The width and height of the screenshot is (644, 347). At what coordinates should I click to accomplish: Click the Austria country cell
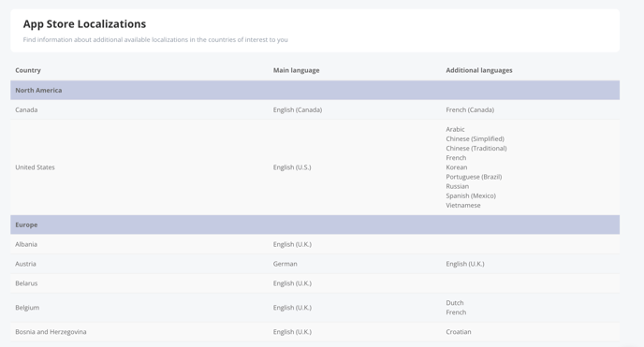pyautogui.click(x=25, y=264)
